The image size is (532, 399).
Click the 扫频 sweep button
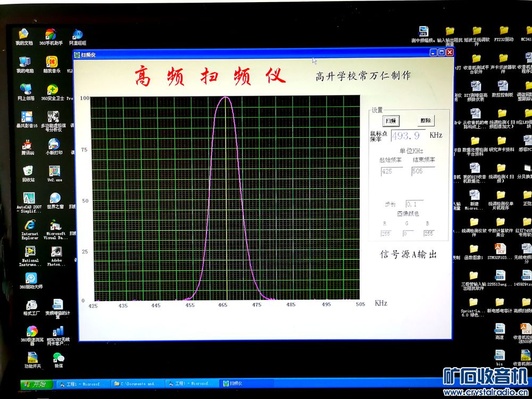(x=391, y=121)
